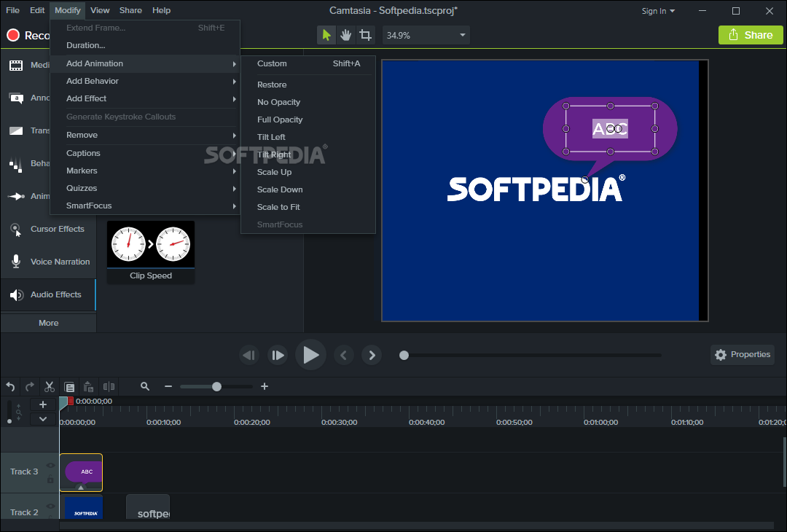
Task: Zoom out timeline with minus icon
Action: point(168,386)
